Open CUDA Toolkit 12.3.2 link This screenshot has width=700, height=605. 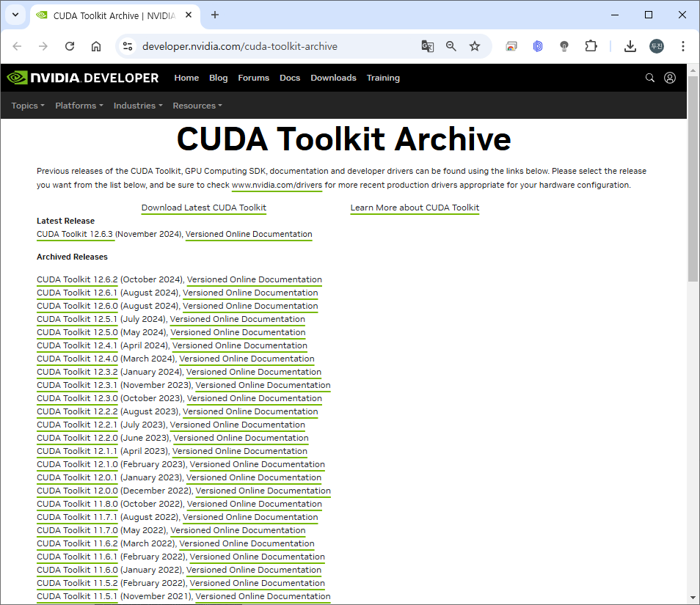pyautogui.click(x=77, y=372)
